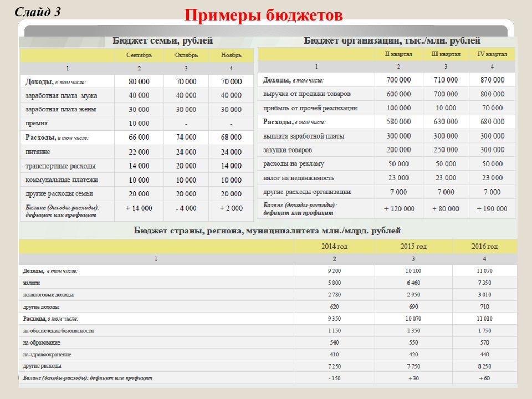This screenshot has height=399, width=532.
Task: Click the "Ноябрь" column header
Action: coord(232,55)
